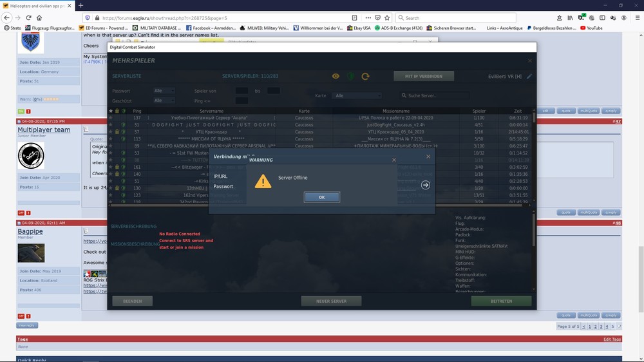644x362 pixels.
Task: Click the new reply button
Action: [x=27, y=325]
